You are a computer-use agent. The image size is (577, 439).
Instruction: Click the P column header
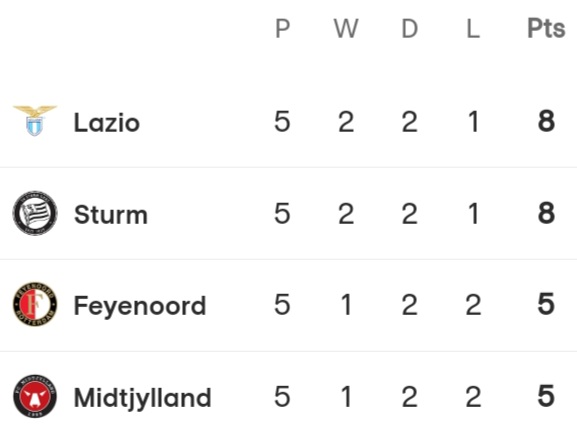(283, 28)
